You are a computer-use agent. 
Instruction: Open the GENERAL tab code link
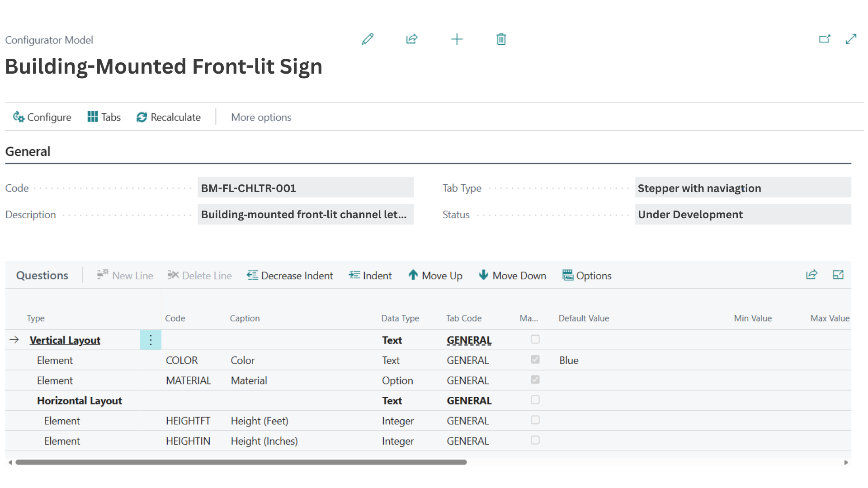(469, 340)
